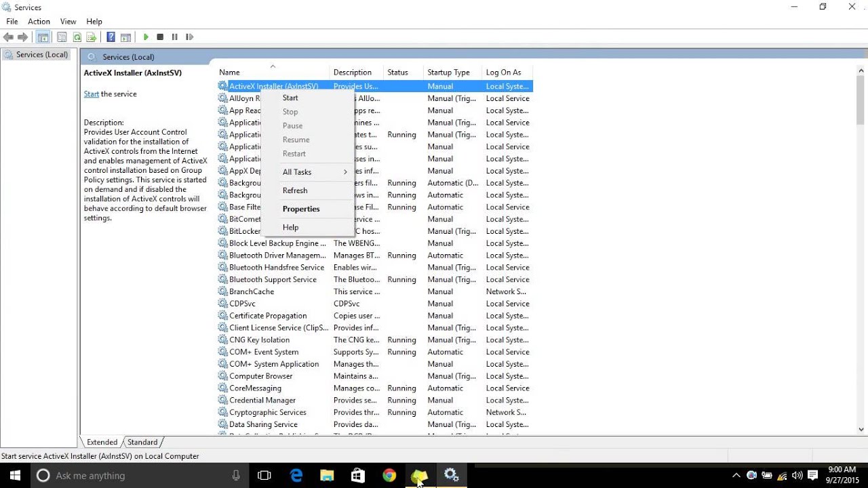
Task: Sort by the Description column header
Action: click(x=357, y=72)
